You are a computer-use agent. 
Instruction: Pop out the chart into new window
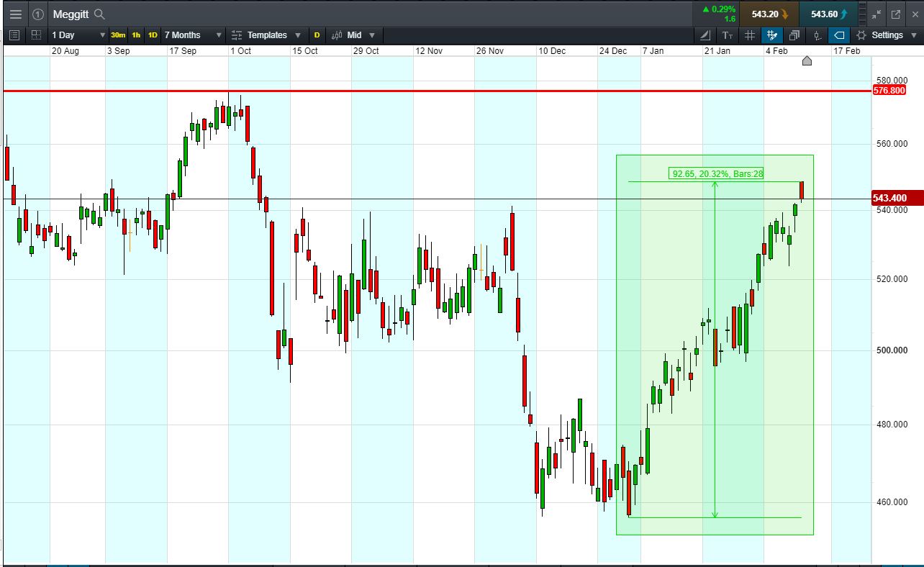[x=896, y=14]
